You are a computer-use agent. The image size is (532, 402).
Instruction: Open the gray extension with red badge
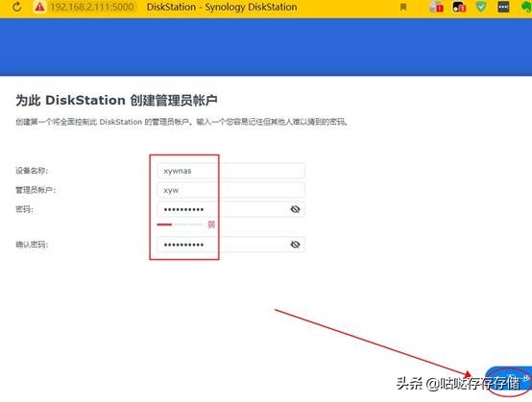pos(436,7)
